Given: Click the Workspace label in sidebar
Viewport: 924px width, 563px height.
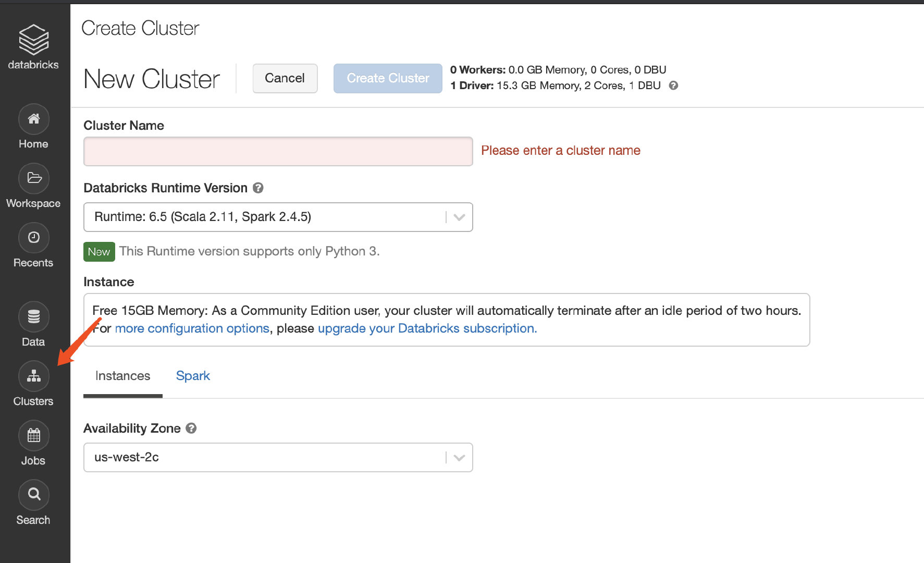Looking at the screenshot, I should 33,203.
